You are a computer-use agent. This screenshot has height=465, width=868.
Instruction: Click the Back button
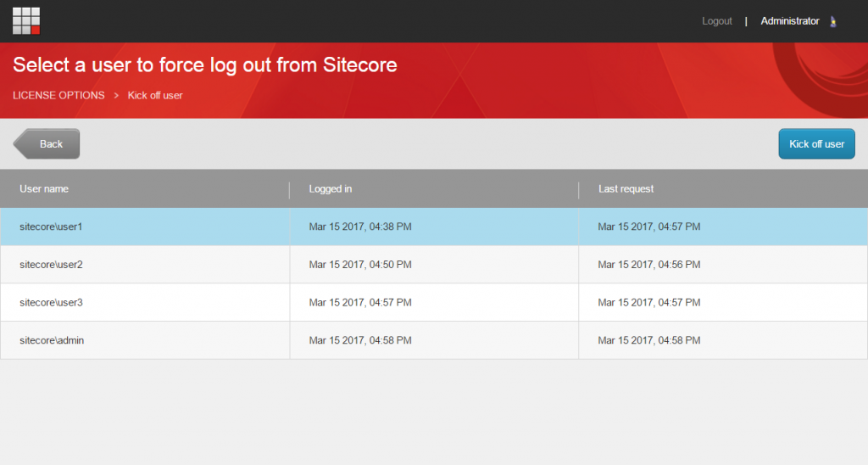[x=47, y=144]
